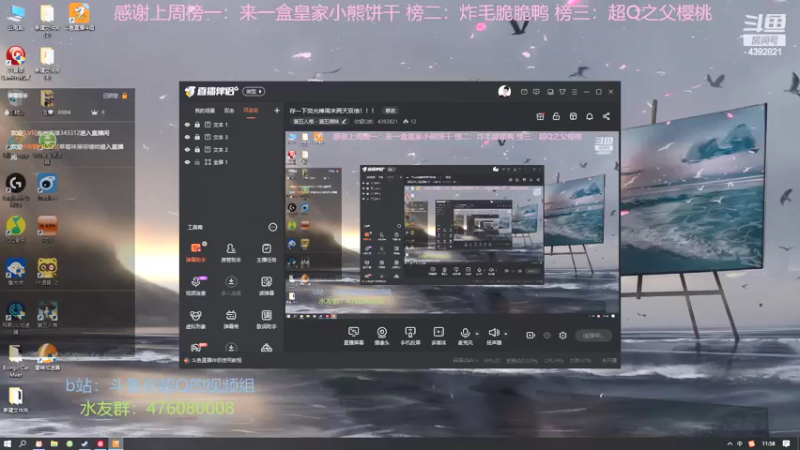Image resolution: width=800 pixels, height=450 pixels.
Task: Open the 视频连麦 tool icon
Action: coord(196,286)
